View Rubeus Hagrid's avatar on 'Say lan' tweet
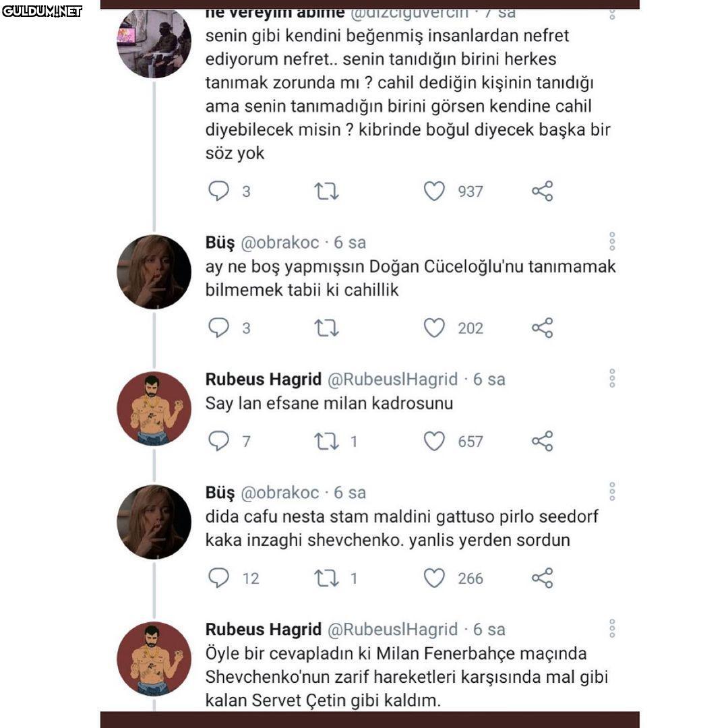 click(x=154, y=408)
